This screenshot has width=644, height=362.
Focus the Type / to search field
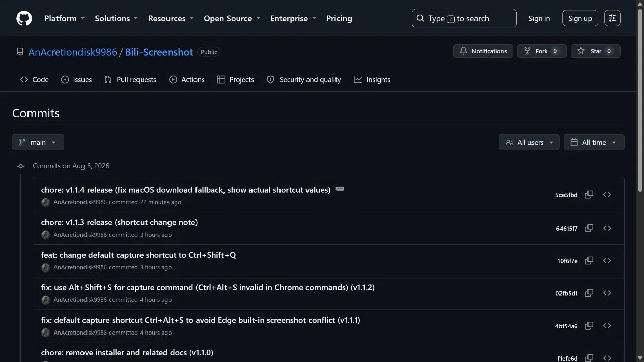coord(464,18)
